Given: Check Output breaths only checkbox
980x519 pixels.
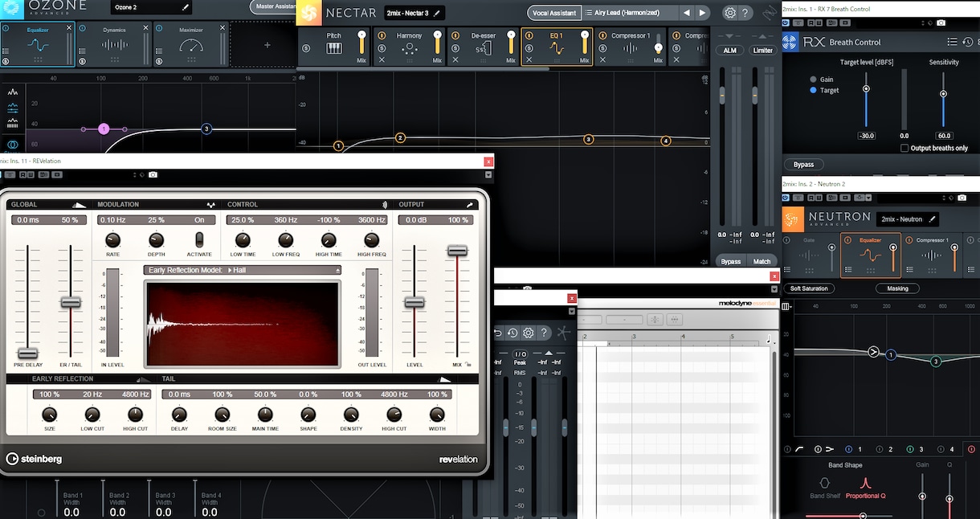Looking at the screenshot, I should tap(904, 148).
